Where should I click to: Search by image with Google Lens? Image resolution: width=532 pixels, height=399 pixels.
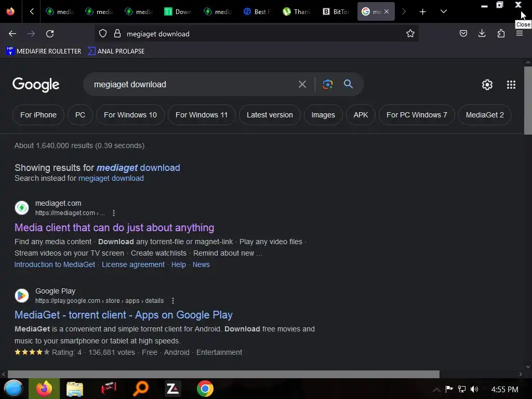pos(327,84)
